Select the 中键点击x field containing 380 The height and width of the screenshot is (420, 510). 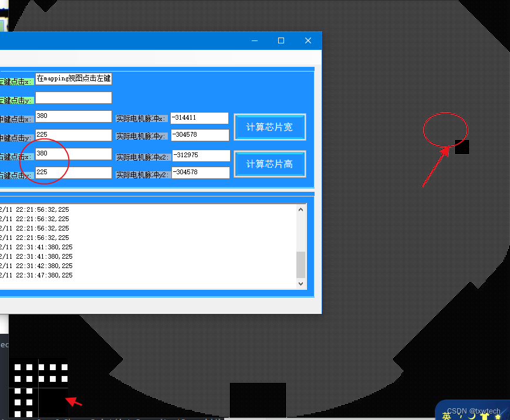click(x=73, y=116)
